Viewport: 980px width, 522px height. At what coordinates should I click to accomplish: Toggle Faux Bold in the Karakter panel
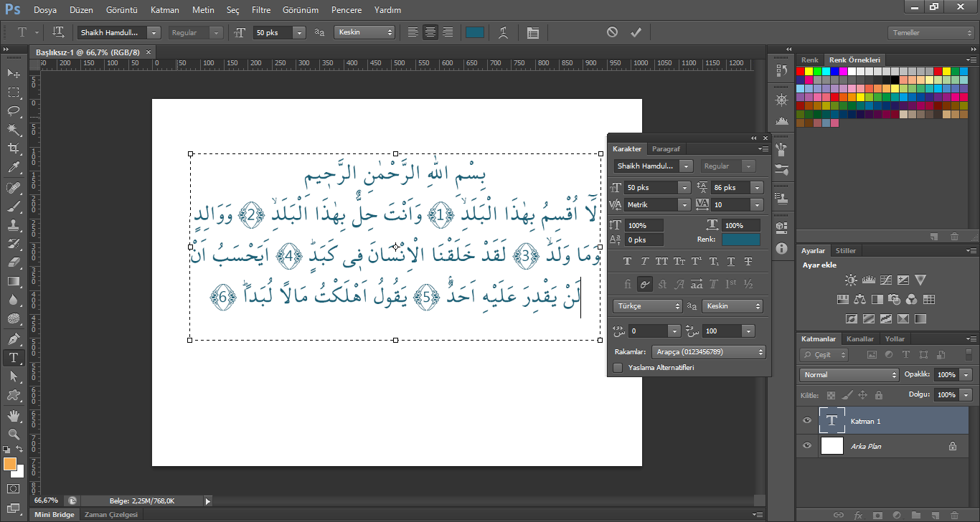click(x=628, y=262)
